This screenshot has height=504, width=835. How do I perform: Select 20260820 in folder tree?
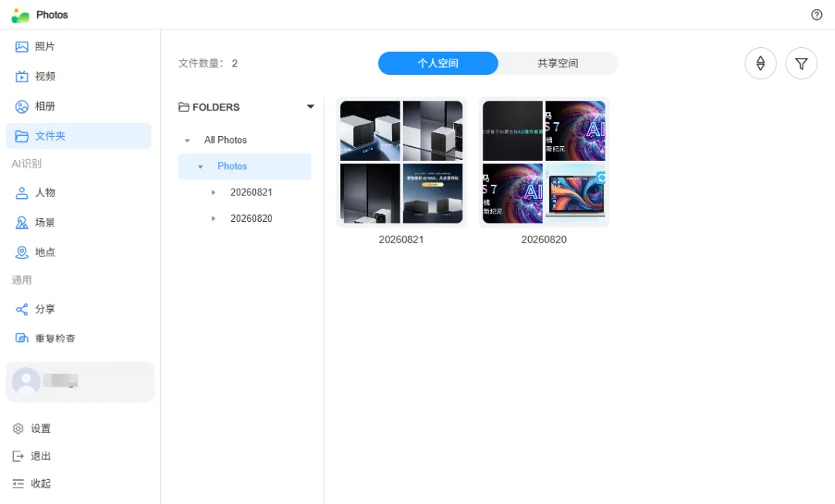pos(251,218)
